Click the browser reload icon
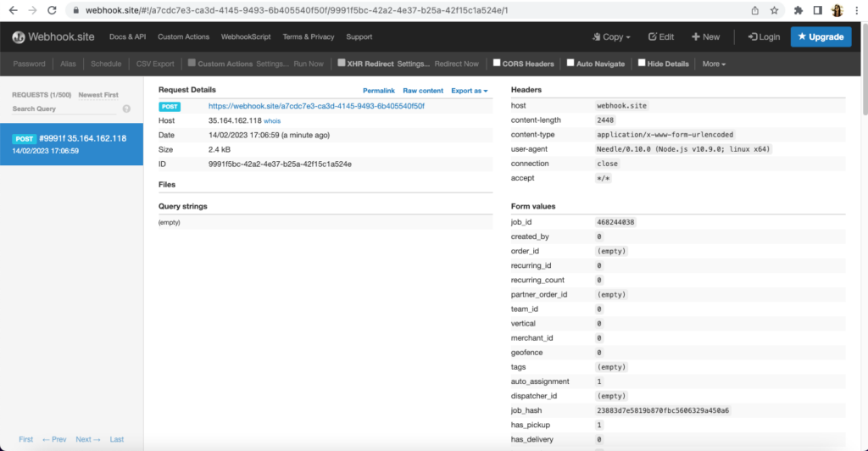This screenshot has width=868, height=451. pyautogui.click(x=53, y=10)
